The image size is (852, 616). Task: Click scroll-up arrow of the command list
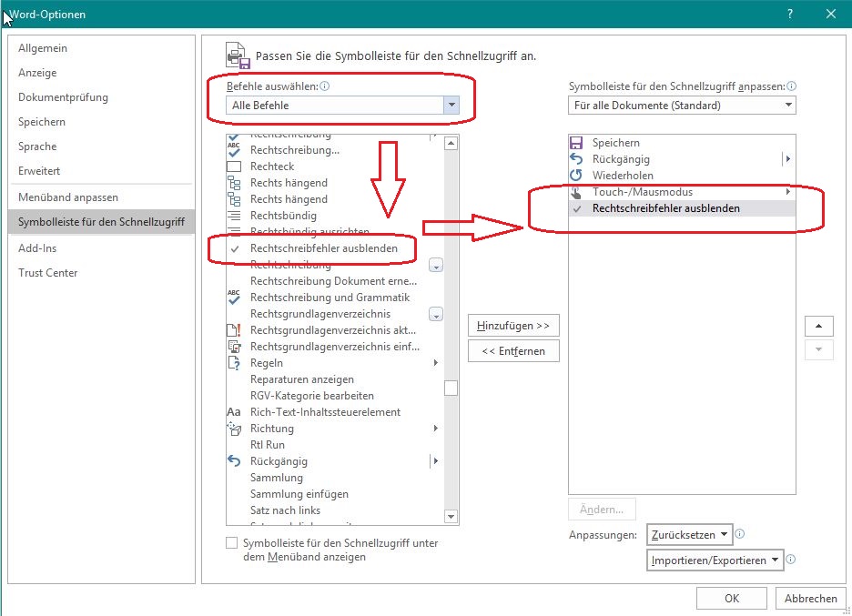tap(451, 144)
